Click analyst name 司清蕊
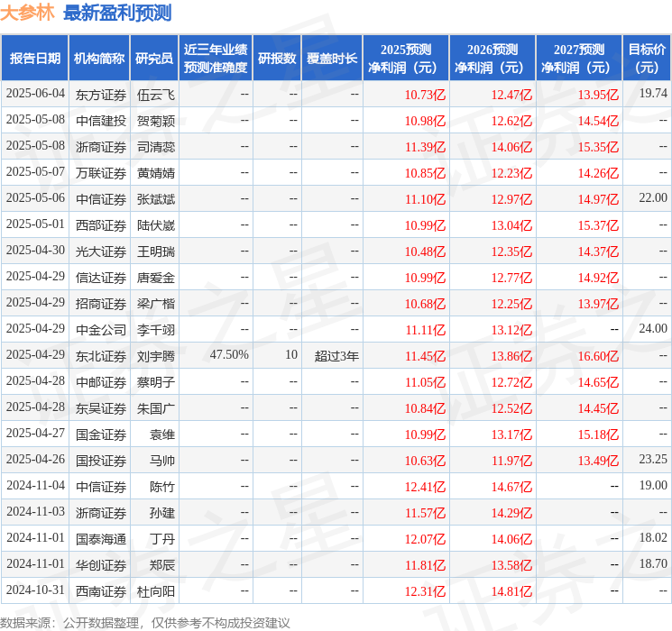The width and height of the screenshot is (672, 631). 155,147
